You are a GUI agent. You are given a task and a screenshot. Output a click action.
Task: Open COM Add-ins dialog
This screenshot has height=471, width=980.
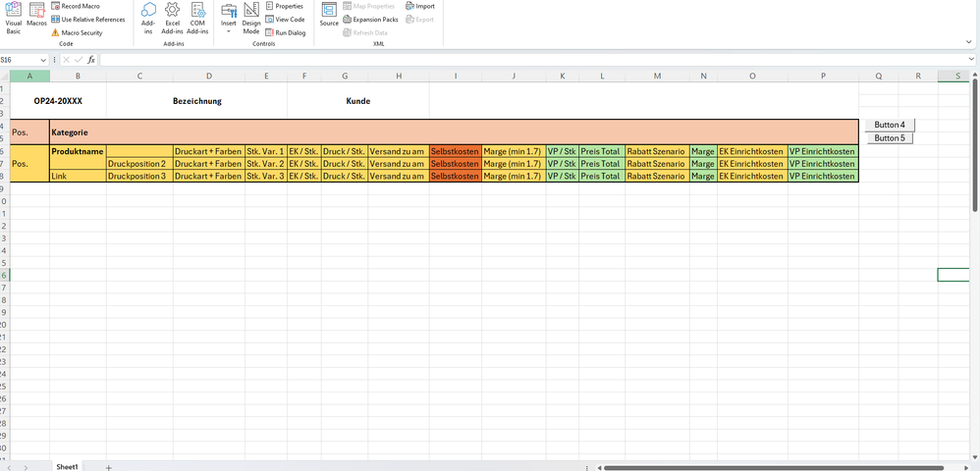point(197,18)
